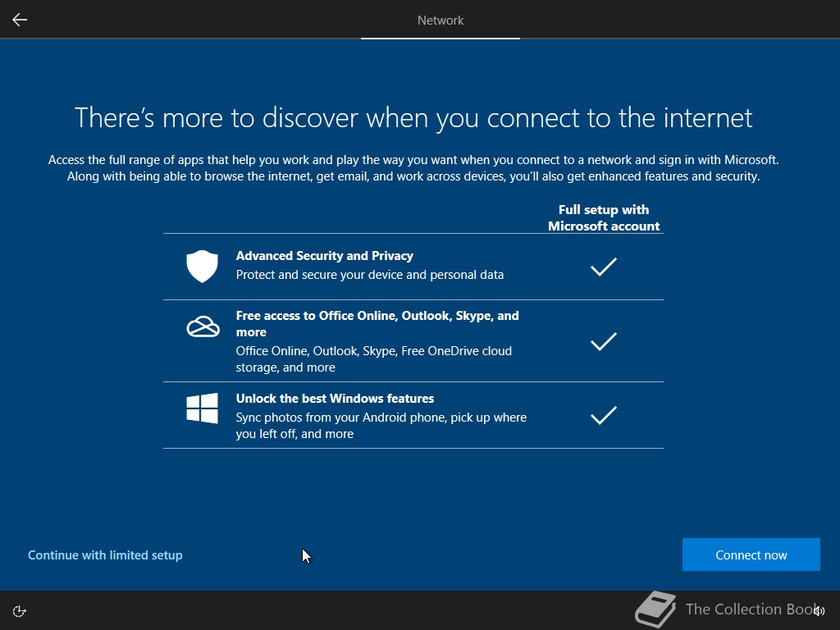Click the Connect now button
The height and width of the screenshot is (630, 840).
[751, 555]
